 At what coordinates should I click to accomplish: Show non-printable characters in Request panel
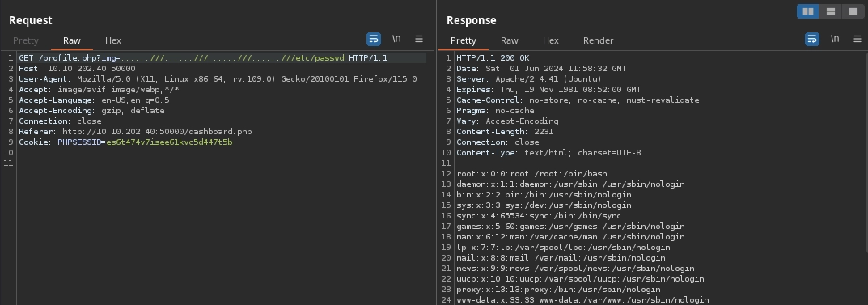click(x=396, y=40)
